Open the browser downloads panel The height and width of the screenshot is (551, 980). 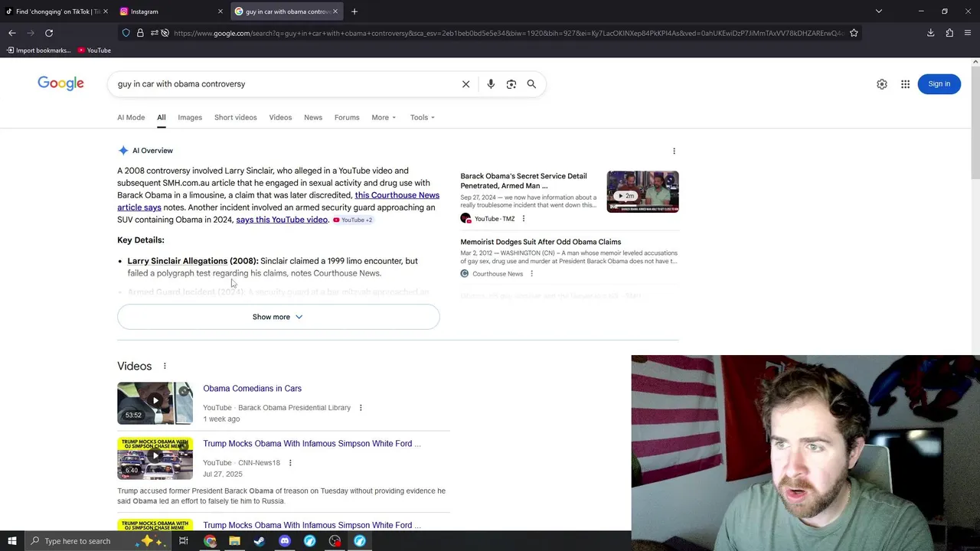pos(931,33)
